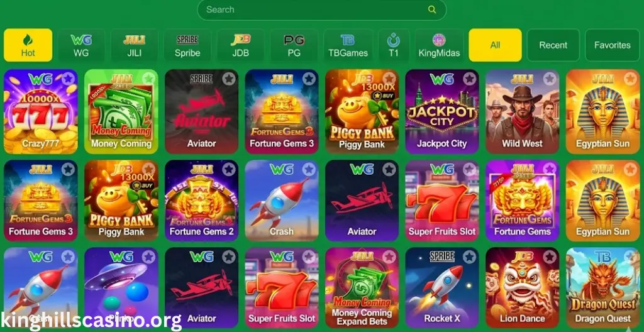Filter games by Spribe provider

click(187, 45)
